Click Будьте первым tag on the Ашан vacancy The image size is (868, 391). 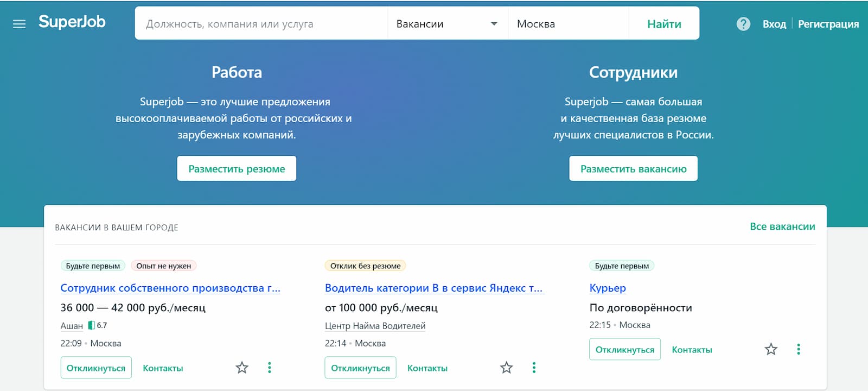tap(93, 266)
